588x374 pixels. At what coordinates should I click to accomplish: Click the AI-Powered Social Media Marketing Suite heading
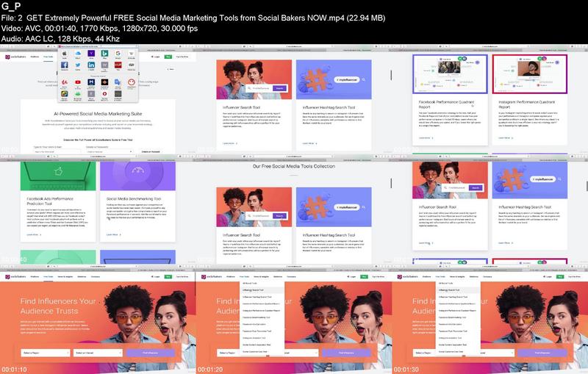(98, 114)
